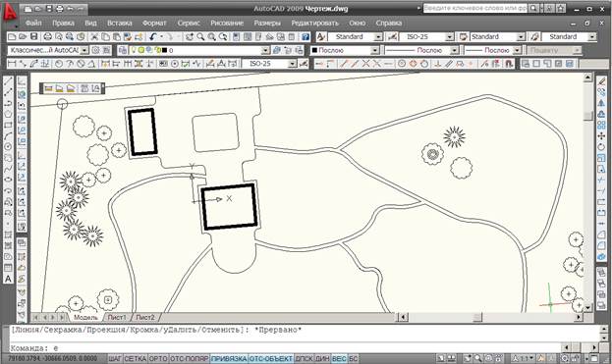Switch to the Лист1 layout tab

[x=117, y=317]
